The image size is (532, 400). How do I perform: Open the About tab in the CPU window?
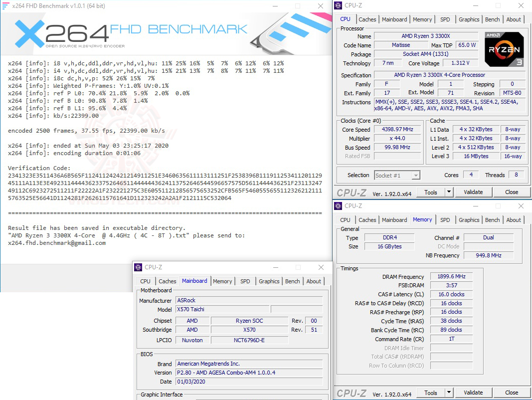[514, 19]
